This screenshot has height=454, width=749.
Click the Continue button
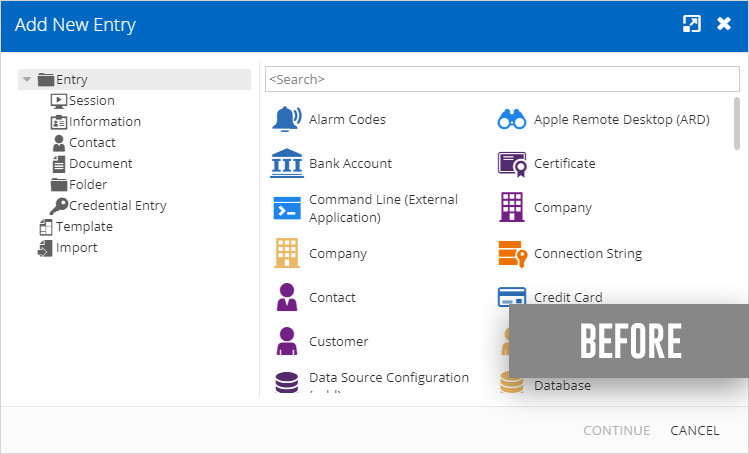616,430
